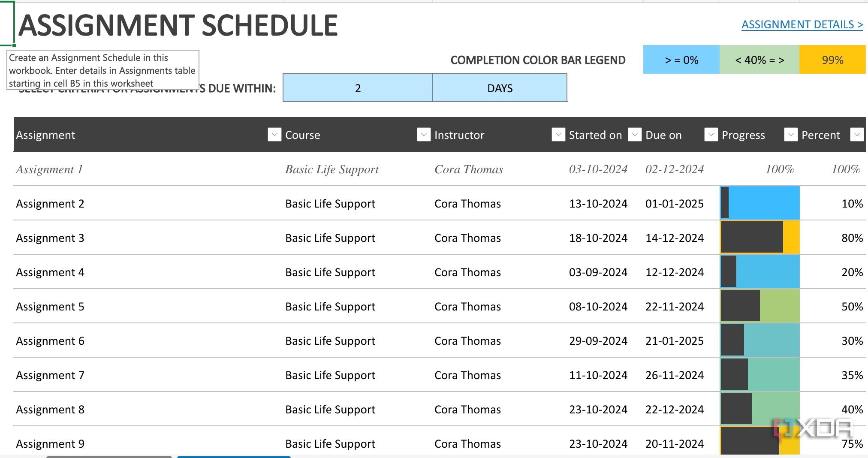The width and height of the screenshot is (868, 458).
Task: Select Assignment 5 progress bar cell
Action: click(x=759, y=306)
